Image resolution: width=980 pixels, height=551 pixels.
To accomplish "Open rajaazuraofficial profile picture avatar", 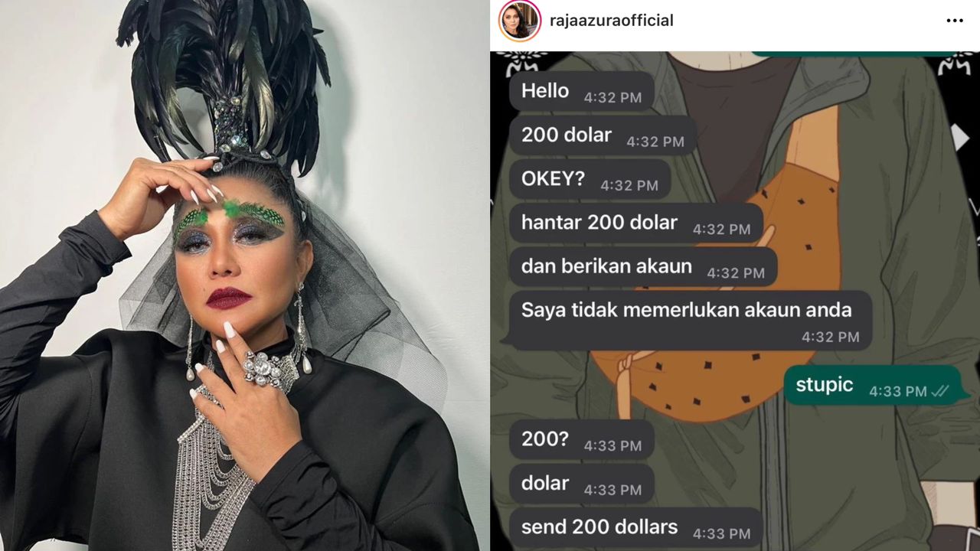I will pos(520,21).
